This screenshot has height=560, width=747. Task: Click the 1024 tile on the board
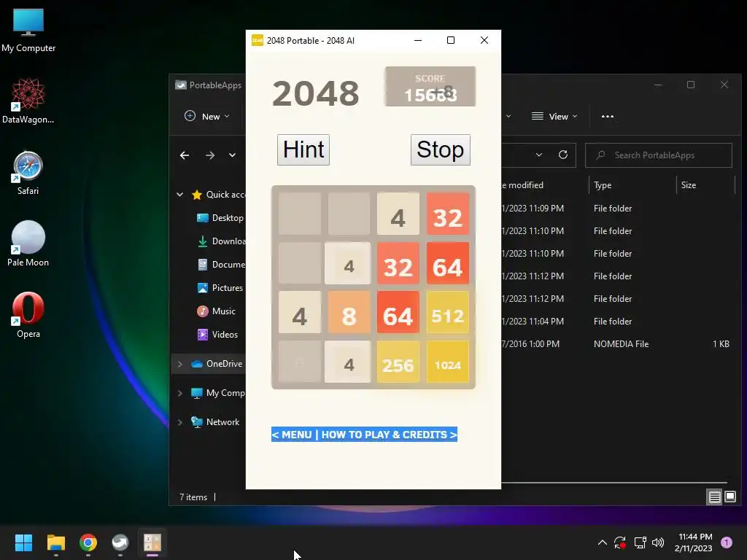[x=447, y=362]
